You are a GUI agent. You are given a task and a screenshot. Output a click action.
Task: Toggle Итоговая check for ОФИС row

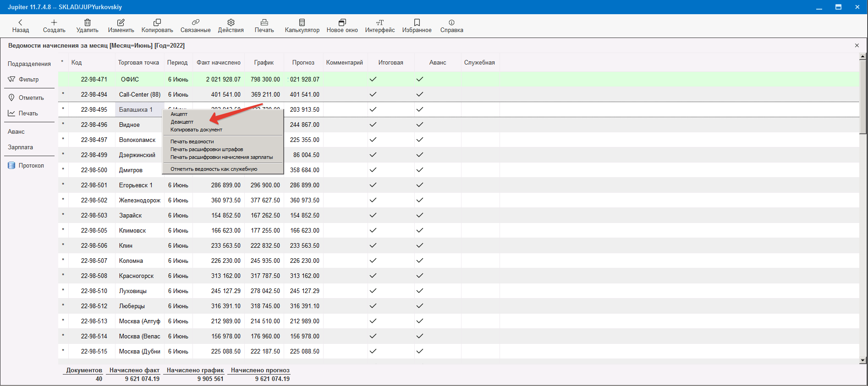pyautogui.click(x=373, y=79)
